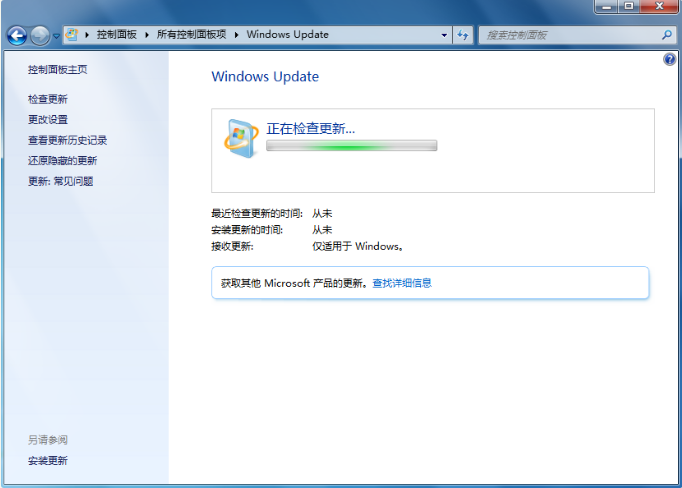Click the green checking-updates progress bar
This screenshot has height=488, width=682.
351,146
